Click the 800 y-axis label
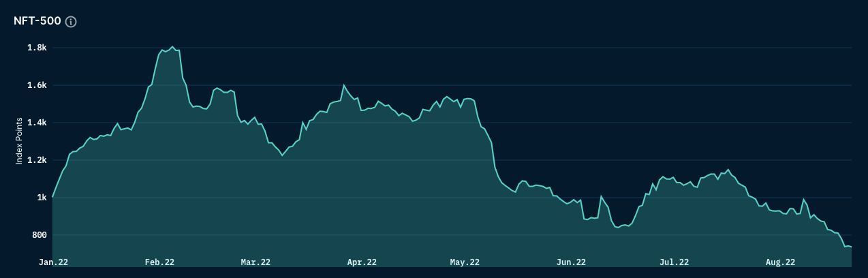868x278 pixels. (x=39, y=235)
